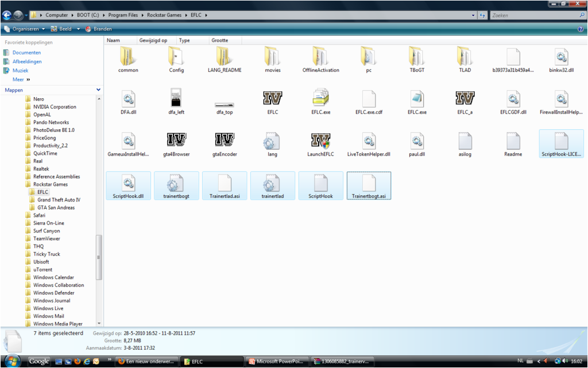Select the pc folder icon
Viewport: 588px width, 368px height.
pyautogui.click(x=369, y=56)
